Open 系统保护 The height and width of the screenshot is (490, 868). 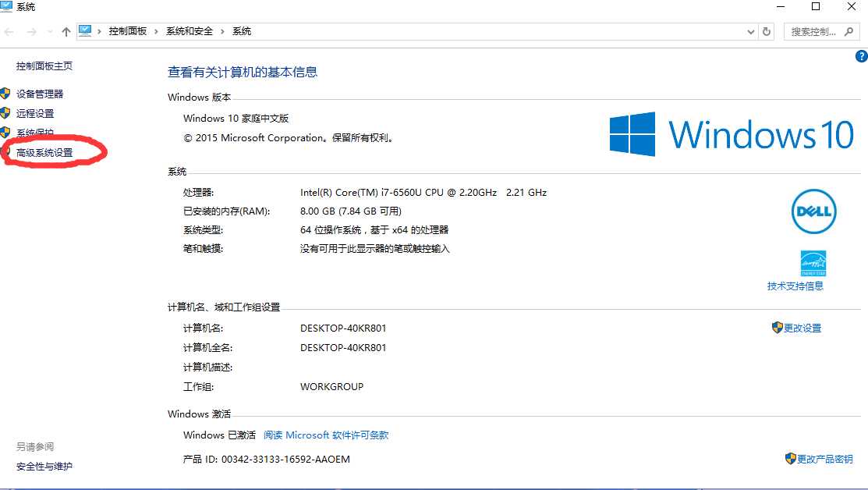[x=35, y=133]
